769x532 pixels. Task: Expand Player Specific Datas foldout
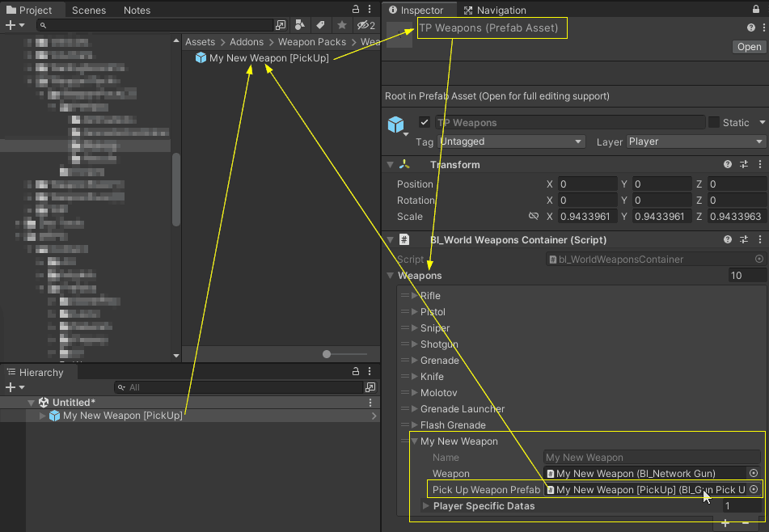point(426,506)
